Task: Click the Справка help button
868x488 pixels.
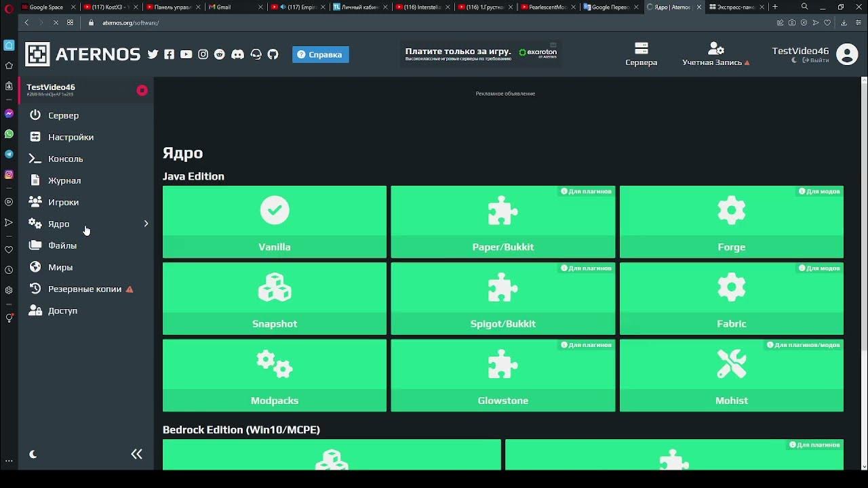Action: point(321,54)
